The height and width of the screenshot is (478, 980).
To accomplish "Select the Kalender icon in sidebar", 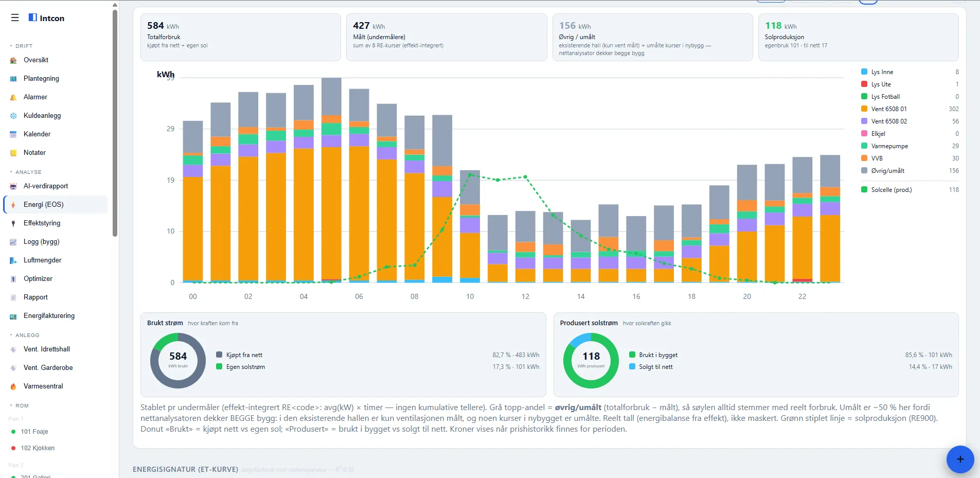I will pyautogui.click(x=13, y=134).
